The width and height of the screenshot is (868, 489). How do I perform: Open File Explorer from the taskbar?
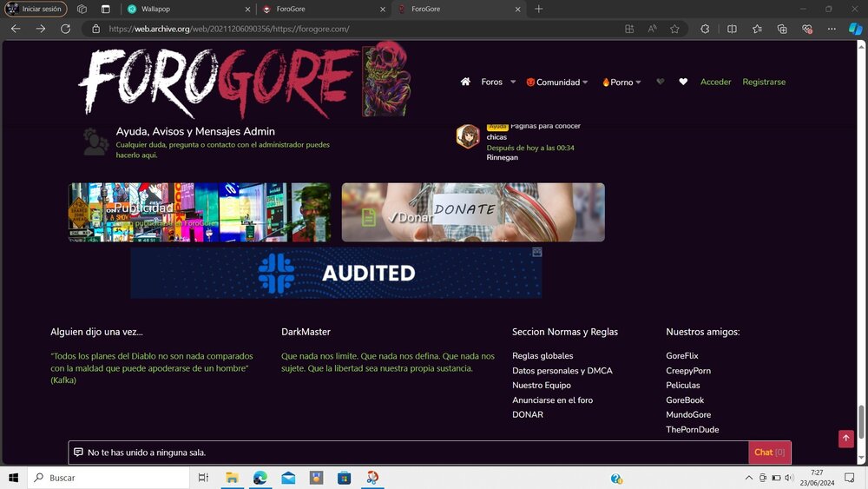[232, 478]
